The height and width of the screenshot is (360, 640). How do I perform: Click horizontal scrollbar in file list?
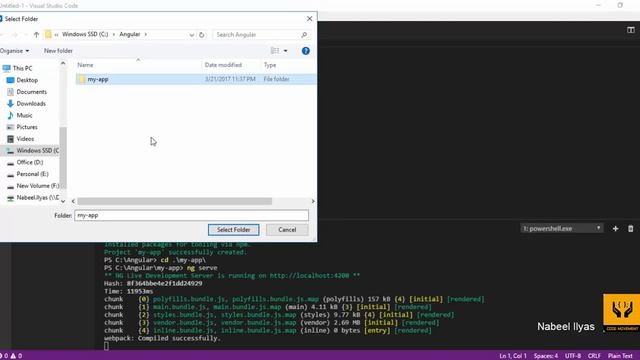[x=175, y=201]
